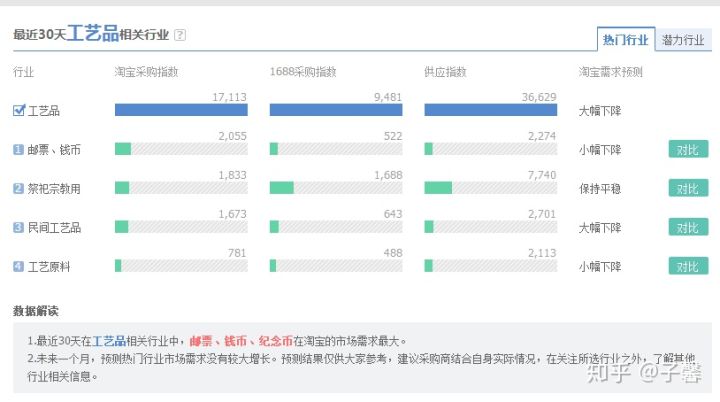The height and width of the screenshot is (402, 720).
Task: Click 对比 button for 民间工艺品 row
Action: [688, 227]
